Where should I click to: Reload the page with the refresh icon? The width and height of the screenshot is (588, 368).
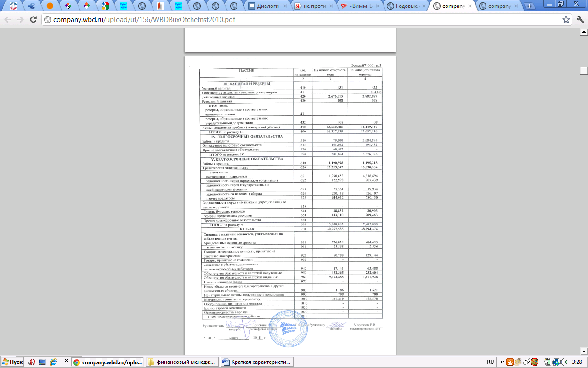(x=33, y=20)
